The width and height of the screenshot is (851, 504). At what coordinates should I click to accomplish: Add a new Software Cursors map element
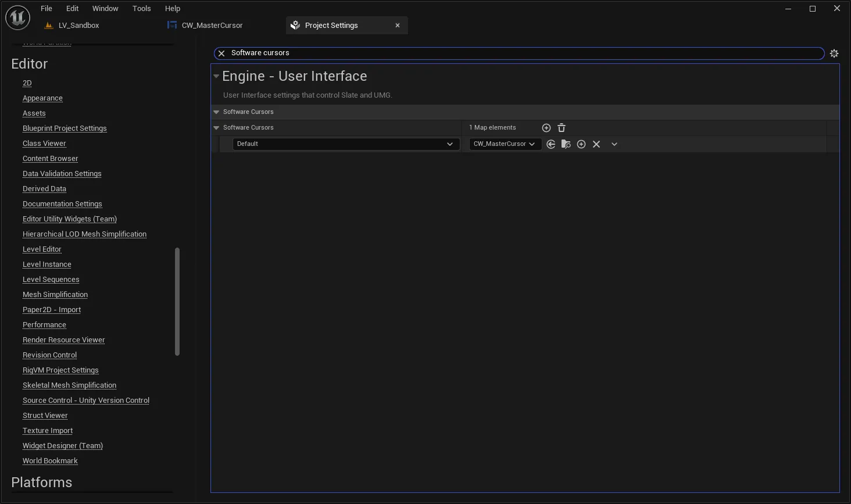546,128
